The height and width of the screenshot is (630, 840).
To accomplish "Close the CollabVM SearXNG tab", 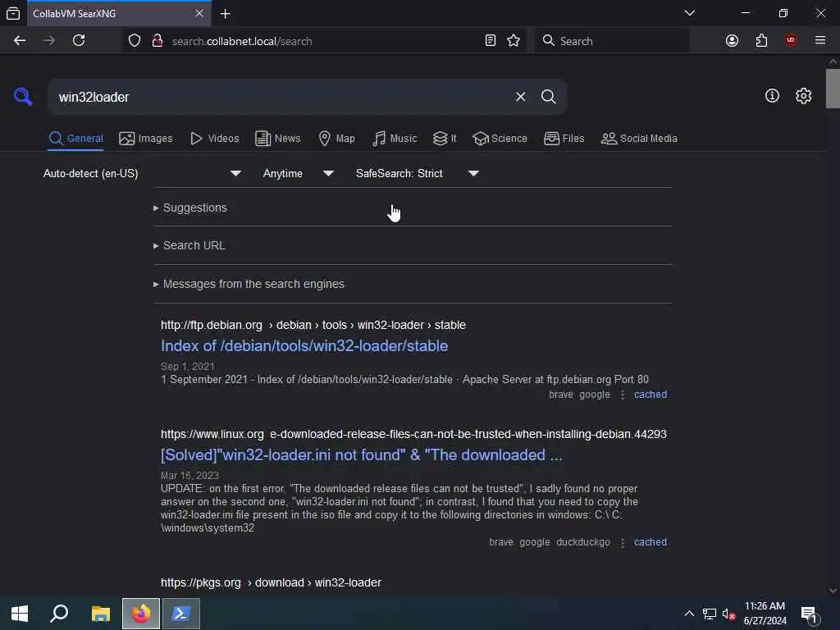I will click(x=199, y=13).
